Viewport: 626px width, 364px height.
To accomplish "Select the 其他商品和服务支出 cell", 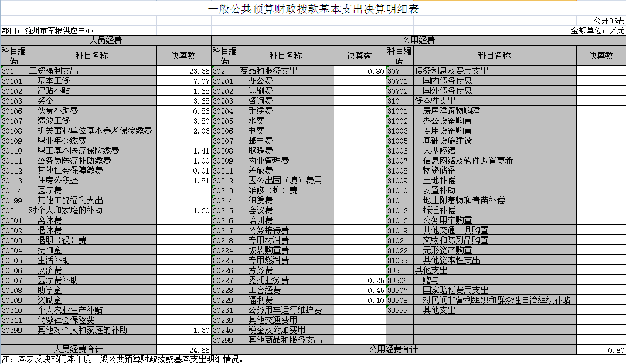I will coord(286,341).
